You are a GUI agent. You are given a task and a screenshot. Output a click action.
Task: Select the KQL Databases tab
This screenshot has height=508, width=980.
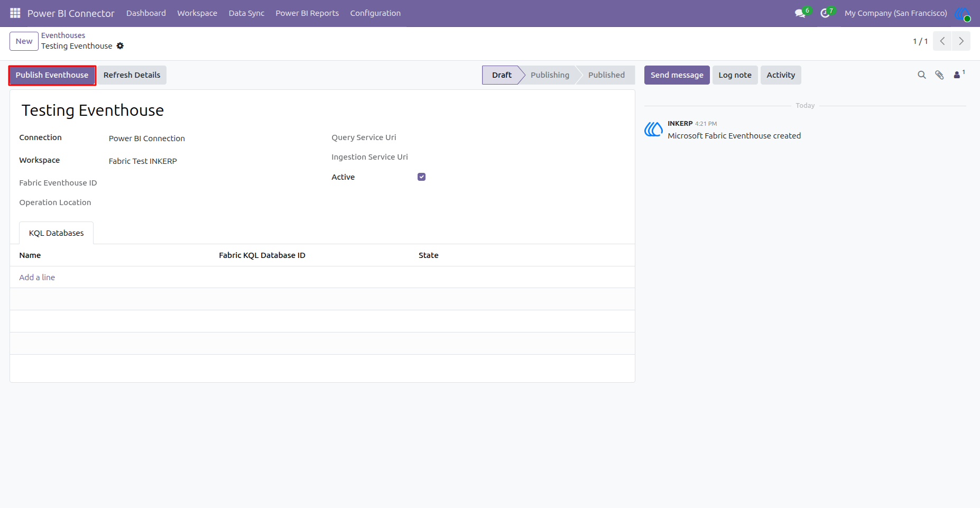pos(57,233)
